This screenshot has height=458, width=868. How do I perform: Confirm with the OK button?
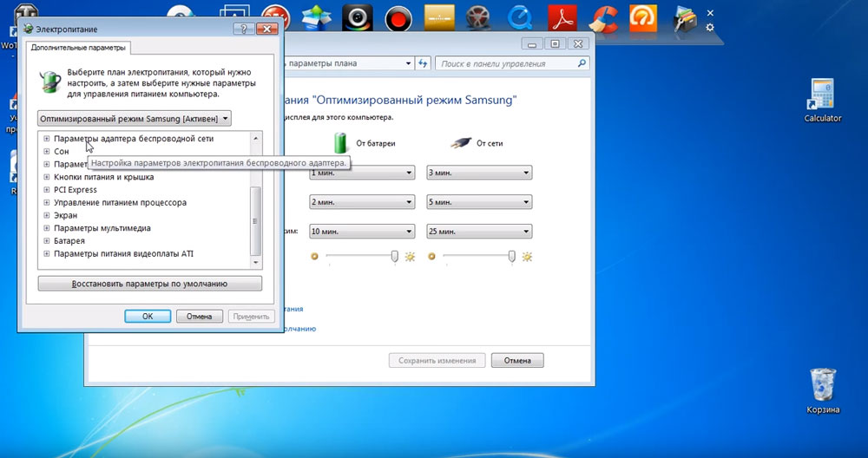(148, 317)
